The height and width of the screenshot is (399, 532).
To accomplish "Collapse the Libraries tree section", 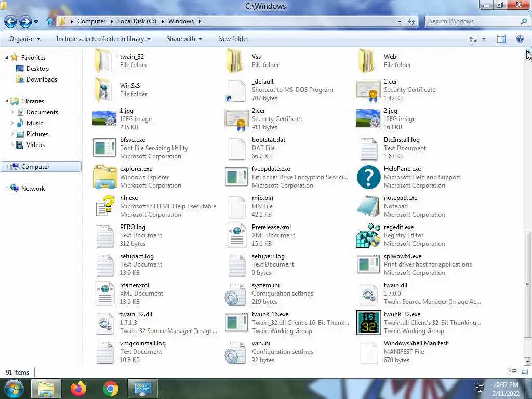I will (x=7, y=101).
